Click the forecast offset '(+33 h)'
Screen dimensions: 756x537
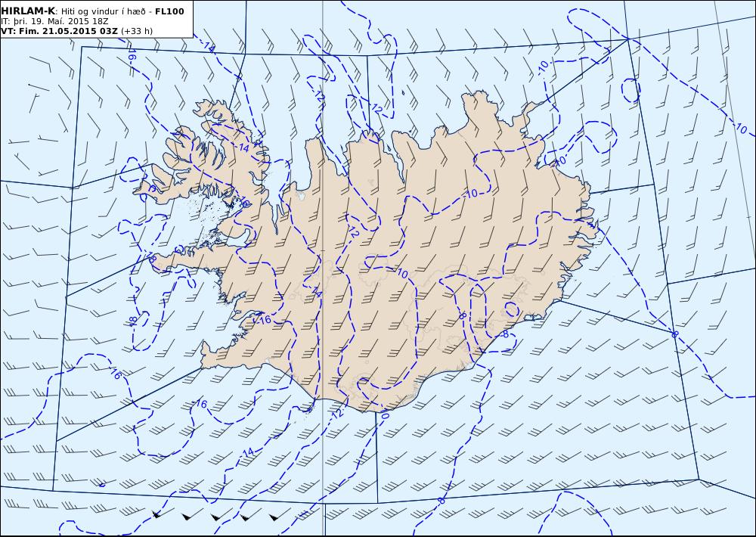click(x=137, y=31)
